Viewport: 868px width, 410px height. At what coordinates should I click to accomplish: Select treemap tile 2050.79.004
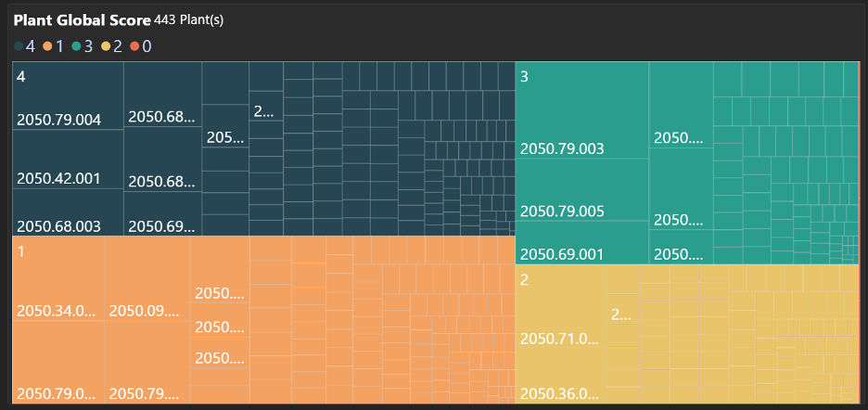(68, 96)
